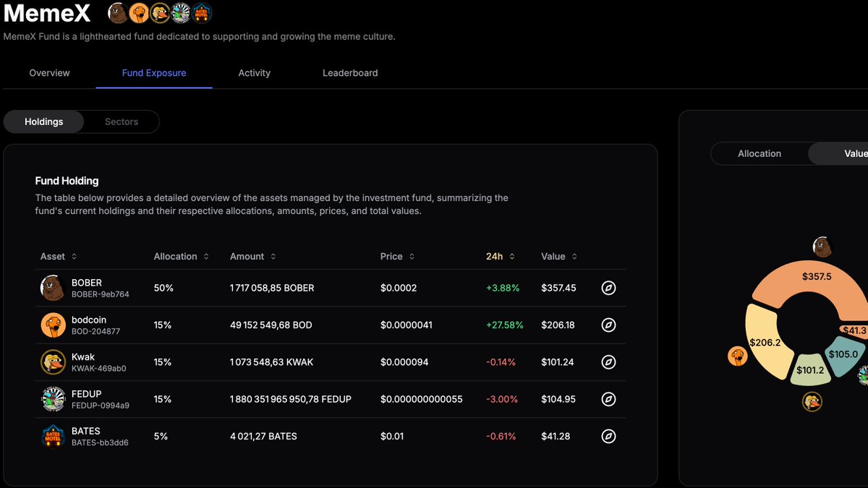868x488 pixels.
Task: Click the Kwak duck token icon in table
Action: click(x=53, y=362)
